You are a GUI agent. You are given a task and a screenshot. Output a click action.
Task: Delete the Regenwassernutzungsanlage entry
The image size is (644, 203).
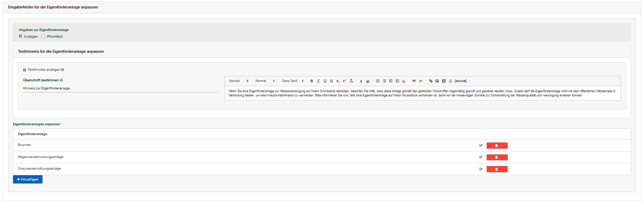pyautogui.click(x=497, y=157)
